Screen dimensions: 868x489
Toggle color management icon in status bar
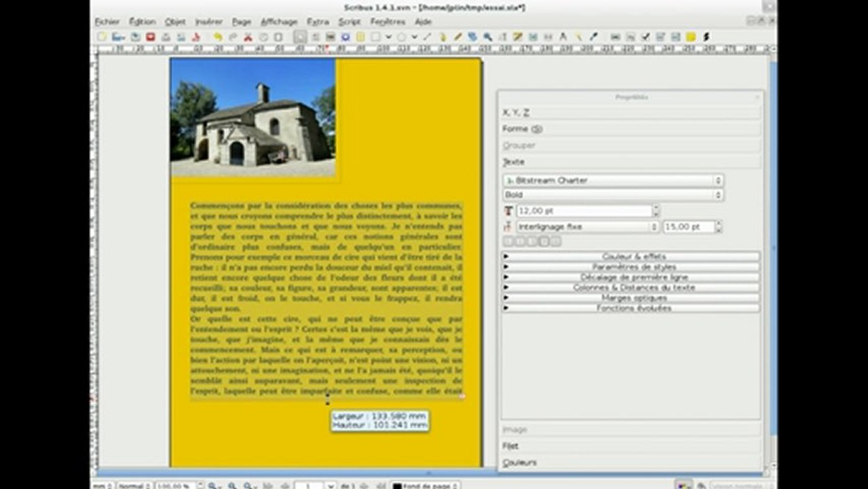pos(684,485)
